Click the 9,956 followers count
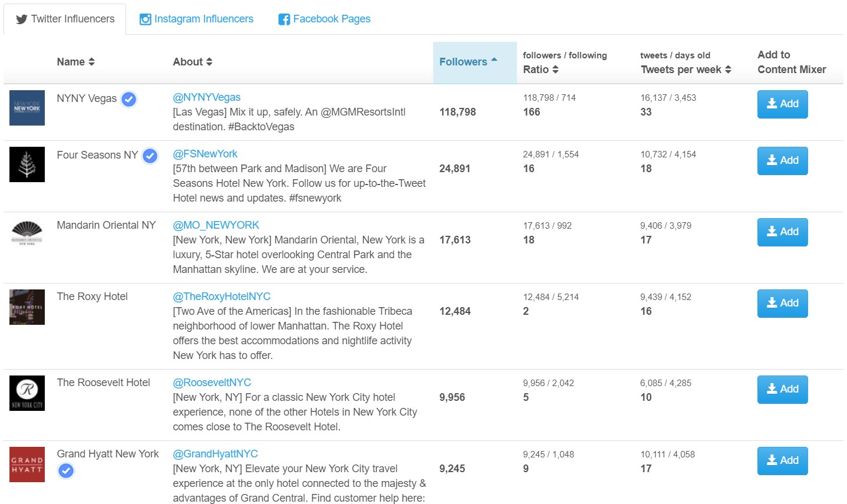The height and width of the screenshot is (504, 847). [x=452, y=397]
